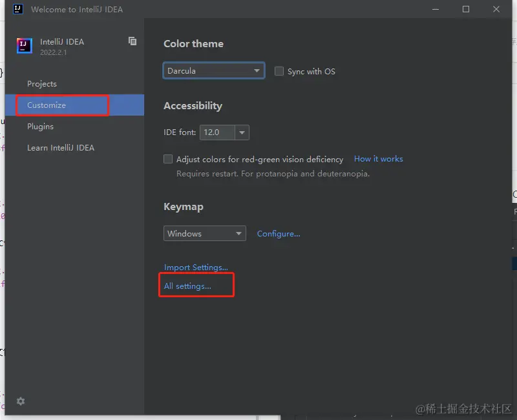Click the 'Requires restart' note text
The height and width of the screenshot is (420, 517).
pos(273,174)
